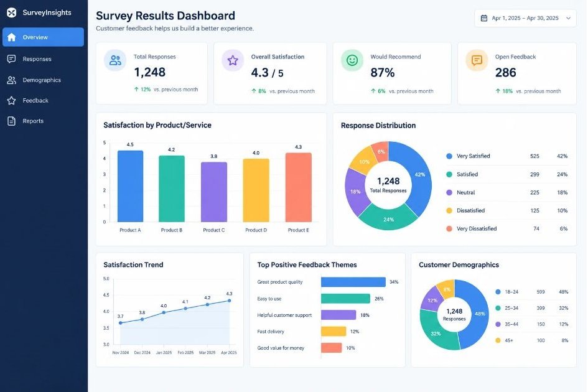This screenshot has width=588, height=392.
Task: Click the Feedback star icon in sidebar
Action: pos(12,101)
